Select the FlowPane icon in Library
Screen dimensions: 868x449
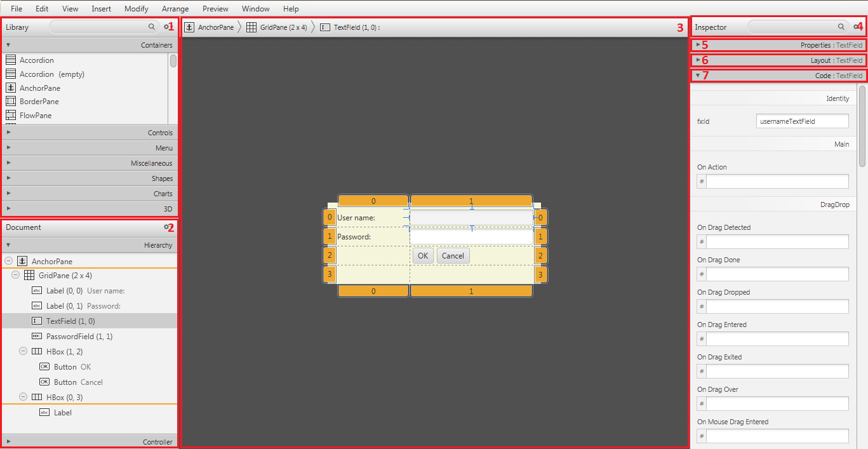point(10,115)
